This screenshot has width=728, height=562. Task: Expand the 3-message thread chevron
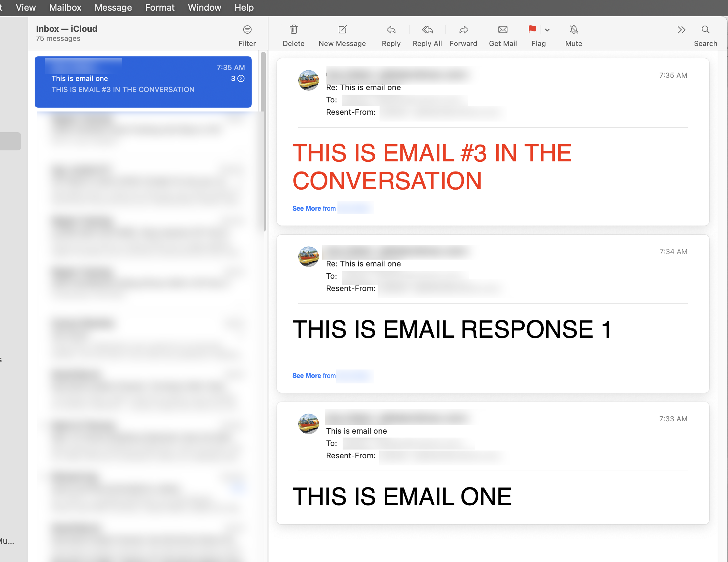[x=241, y=78]
